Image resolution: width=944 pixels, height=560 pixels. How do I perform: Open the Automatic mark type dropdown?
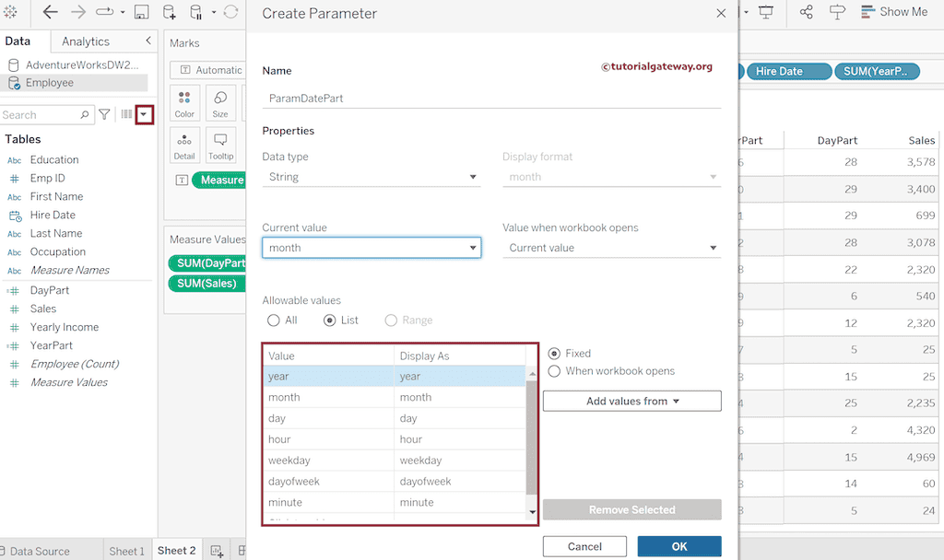tap(207, 70)
